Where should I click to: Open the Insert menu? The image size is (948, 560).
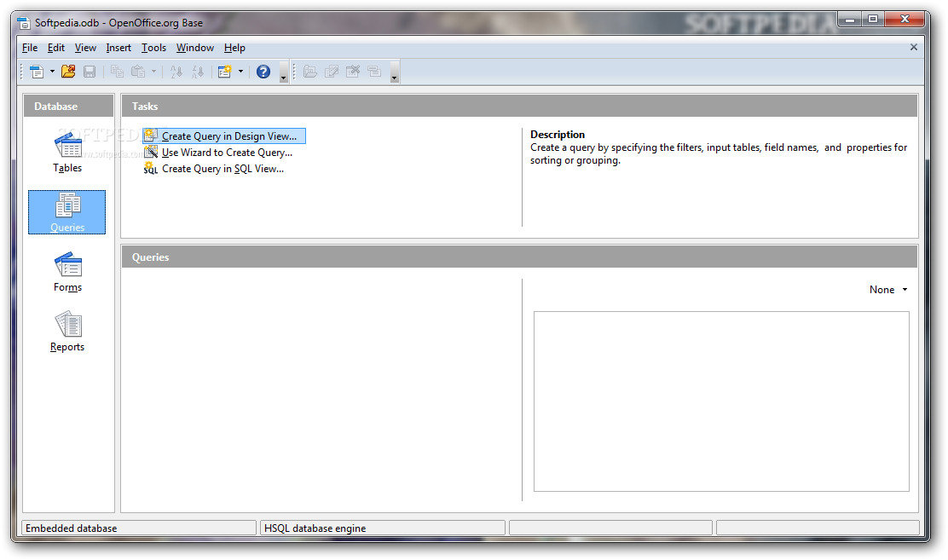point(118,48)
